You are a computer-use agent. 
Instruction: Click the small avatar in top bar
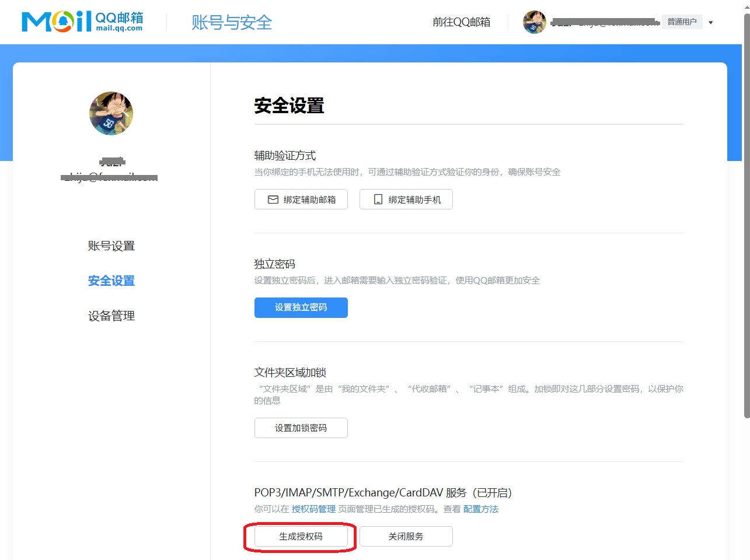click(x=534, y=22)
